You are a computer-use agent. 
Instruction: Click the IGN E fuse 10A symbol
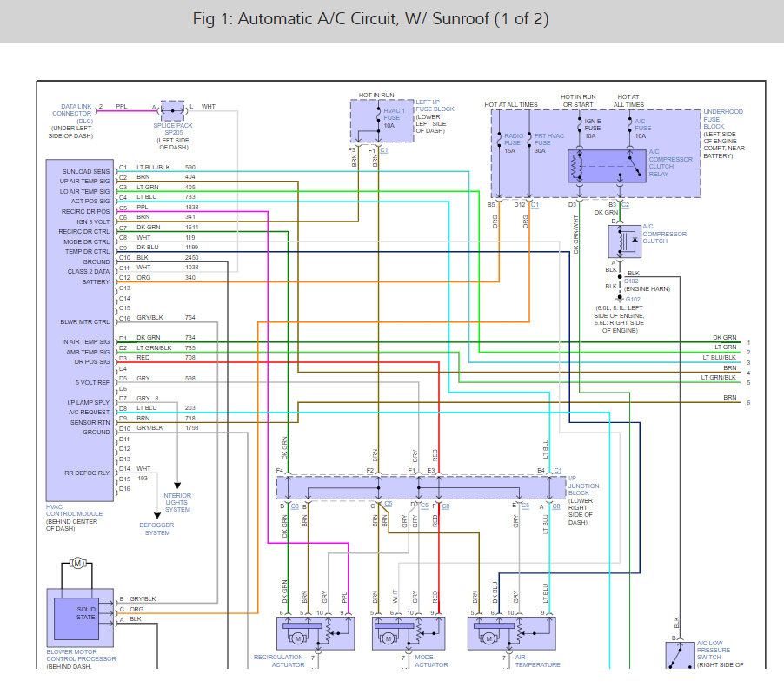[580, 125]
